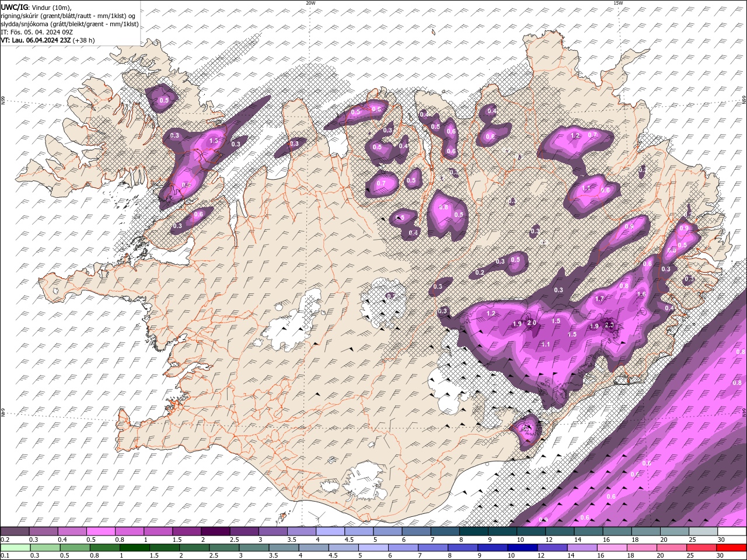Click the '30' label in the bottom legend row
747x560 pixels.
point(720,555)
